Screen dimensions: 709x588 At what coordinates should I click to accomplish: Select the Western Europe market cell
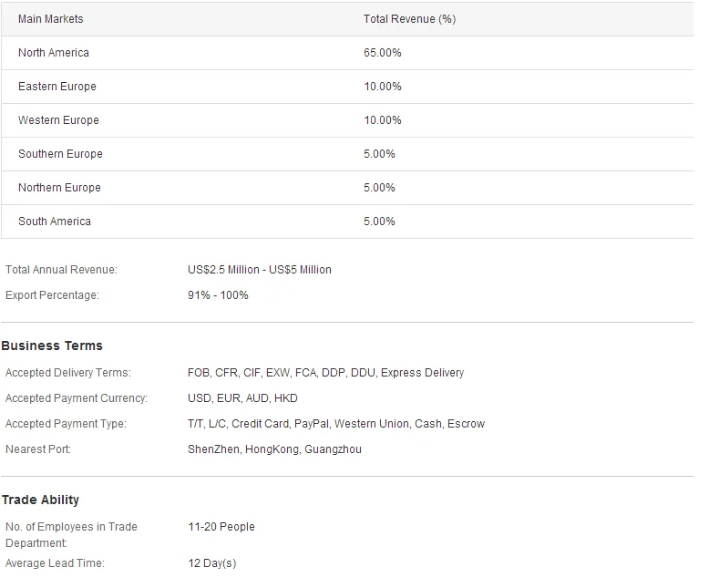[x=58, y=120]
